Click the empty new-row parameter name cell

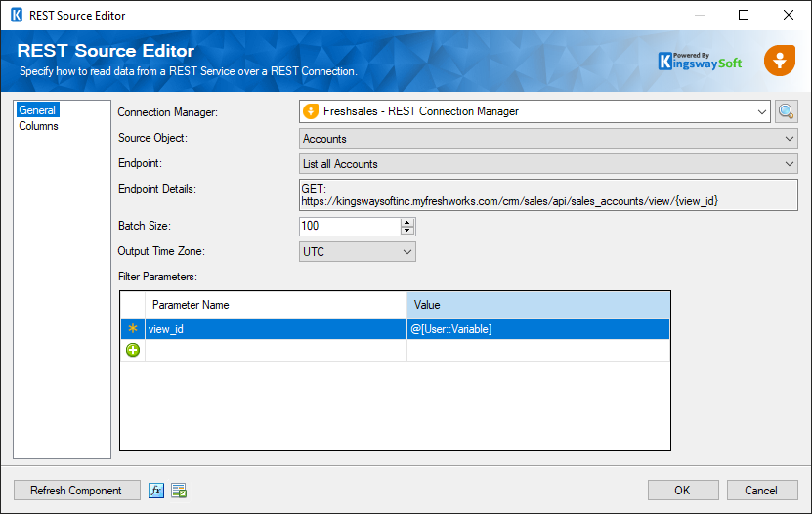click(276, 350)
